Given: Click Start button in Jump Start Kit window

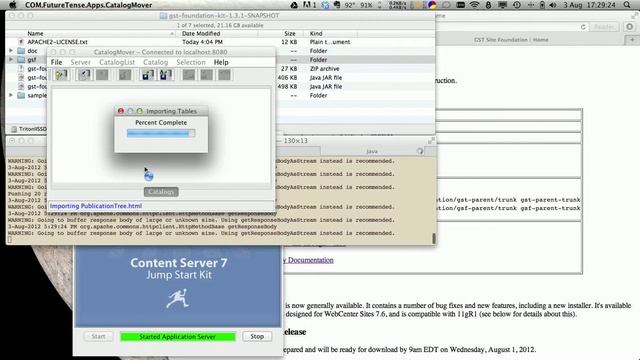Looking at the screenshot, I should [98, 336].
